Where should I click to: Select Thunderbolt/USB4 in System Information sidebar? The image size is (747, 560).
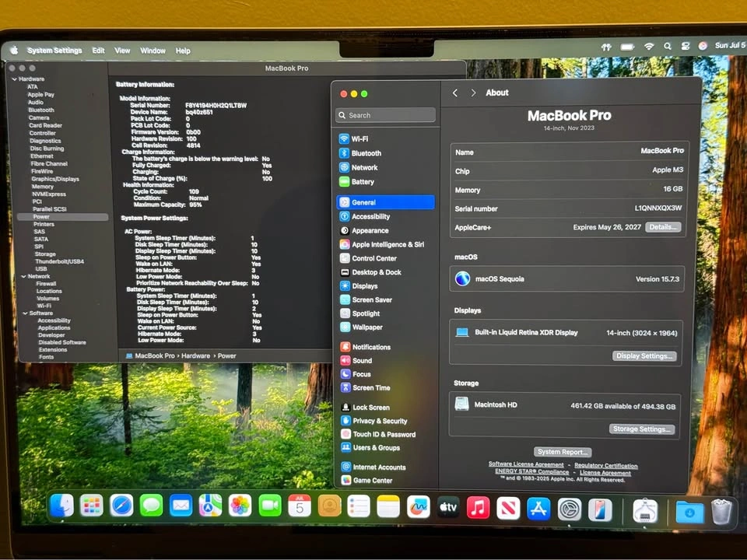60,261
